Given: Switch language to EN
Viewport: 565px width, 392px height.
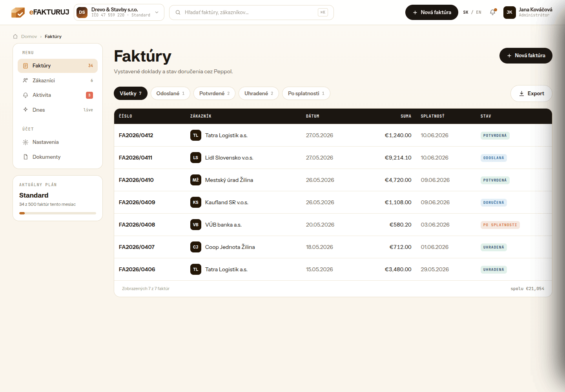Looking at the screenshot, I should (479, 13).
